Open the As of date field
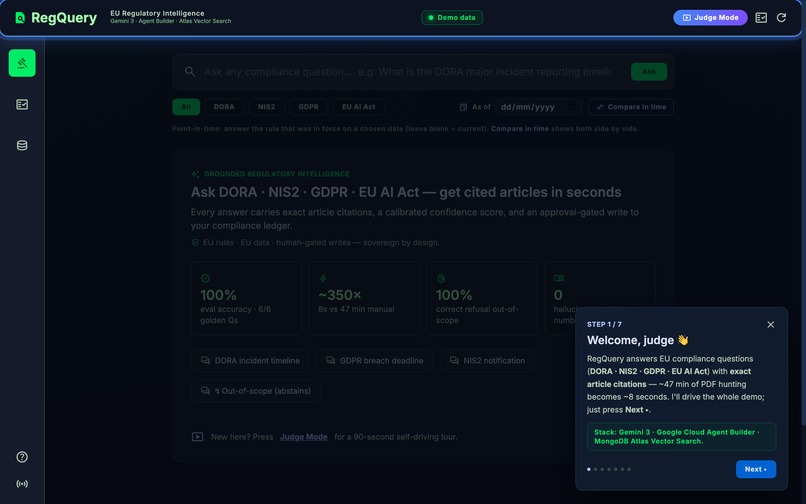 [539, 107]
